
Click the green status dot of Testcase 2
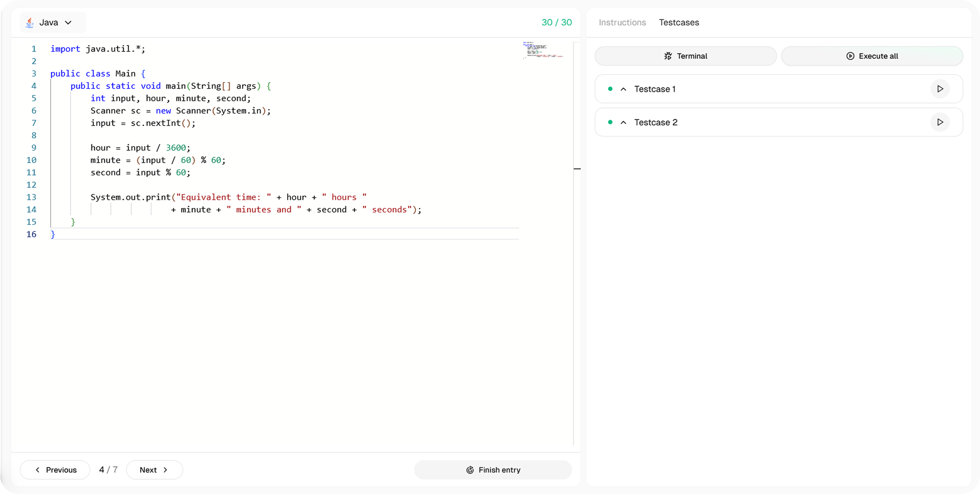coord(610,122)
